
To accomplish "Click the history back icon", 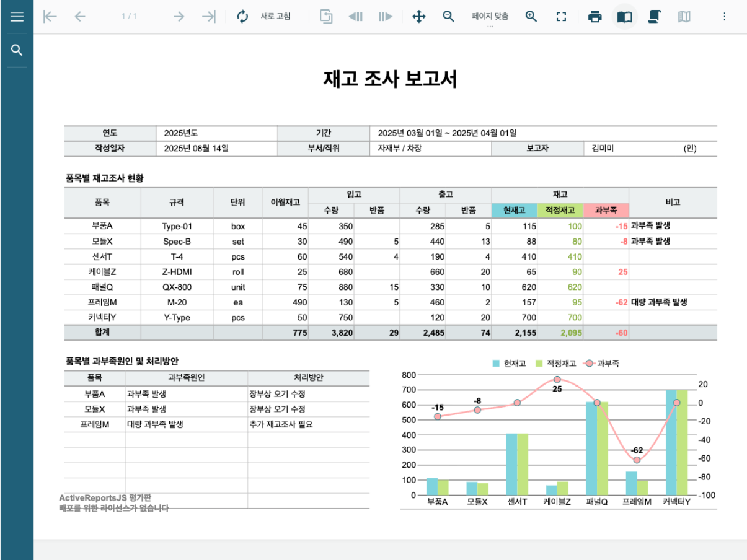I will 356,17.
